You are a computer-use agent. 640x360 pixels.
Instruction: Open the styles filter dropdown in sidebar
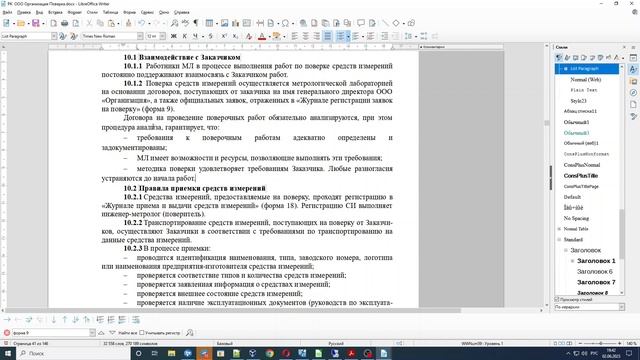pyautogui.click(x=622, y=307)
